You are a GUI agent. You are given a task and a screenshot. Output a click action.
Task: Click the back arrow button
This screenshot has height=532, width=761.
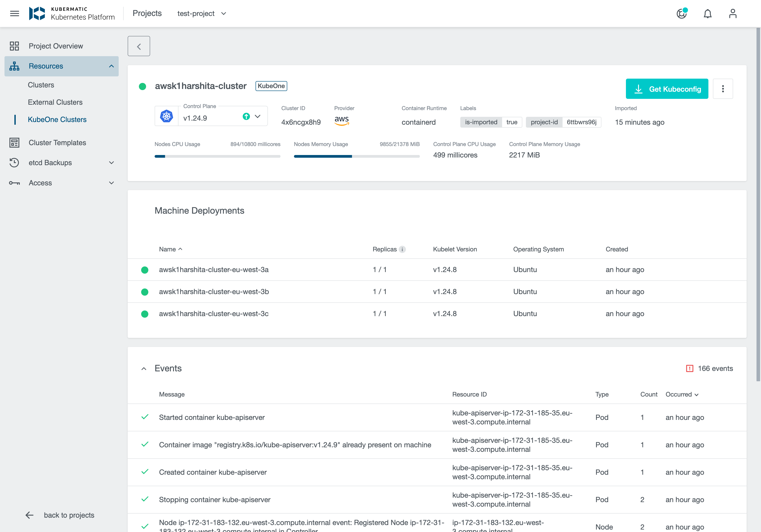tap(138, 46)
